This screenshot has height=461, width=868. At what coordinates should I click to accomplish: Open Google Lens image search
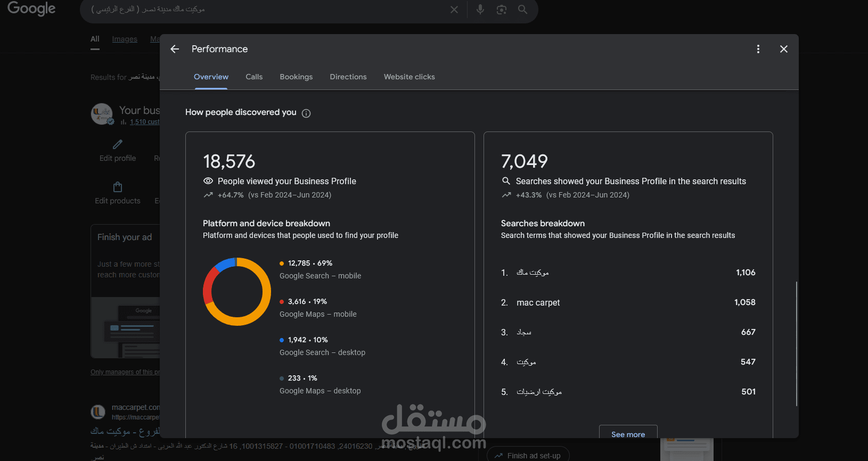point(502,10)
